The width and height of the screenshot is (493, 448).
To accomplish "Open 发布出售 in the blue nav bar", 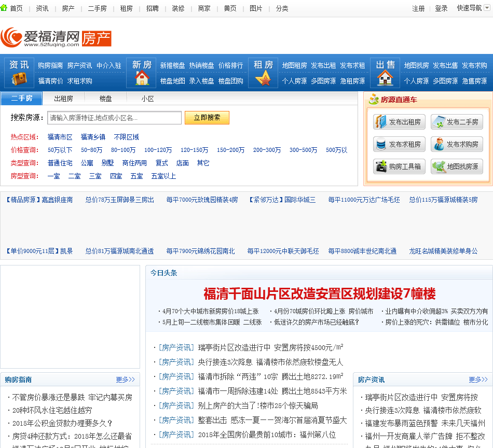I will (x=446, y=65).
